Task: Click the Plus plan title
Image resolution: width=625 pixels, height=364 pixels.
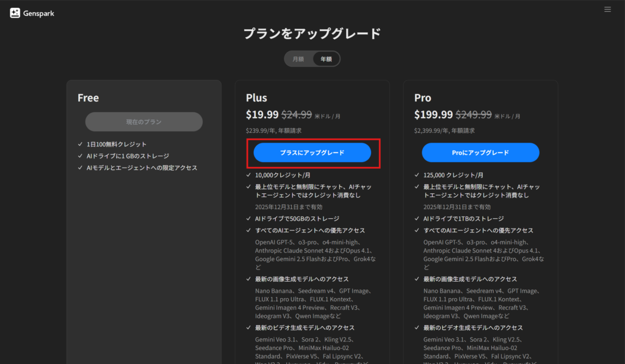Action: tap(256, 98)
